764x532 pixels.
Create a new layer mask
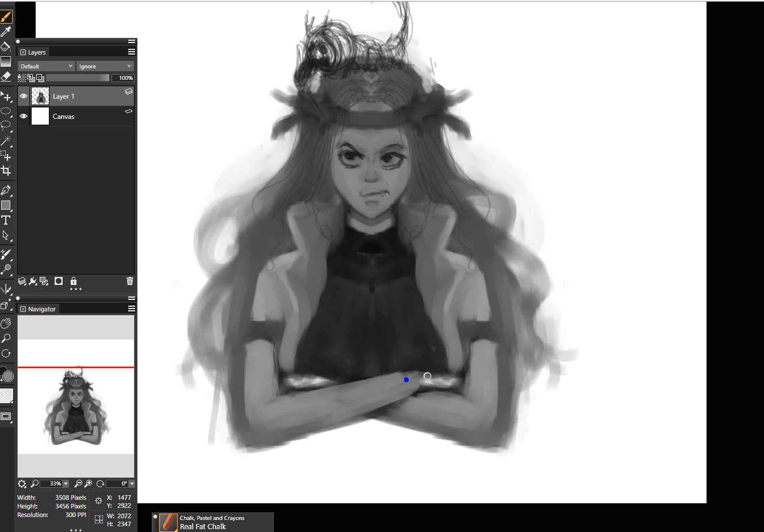pos(59,281)
